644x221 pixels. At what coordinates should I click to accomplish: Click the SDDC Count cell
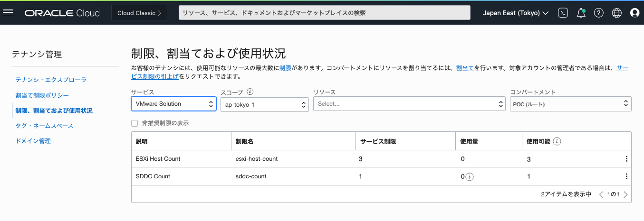coord(153,176)
